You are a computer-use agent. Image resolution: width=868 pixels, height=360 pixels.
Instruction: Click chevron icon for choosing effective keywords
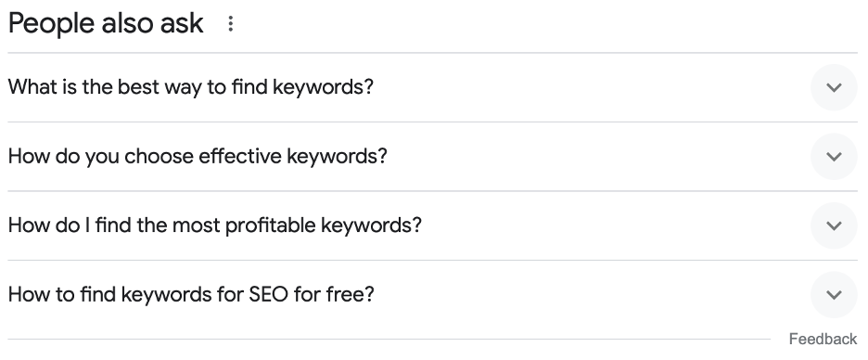click(x=834, y=157)
